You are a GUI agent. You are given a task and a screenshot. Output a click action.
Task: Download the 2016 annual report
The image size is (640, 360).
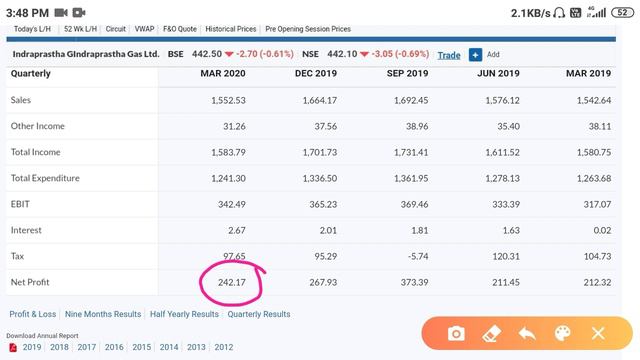114,347
